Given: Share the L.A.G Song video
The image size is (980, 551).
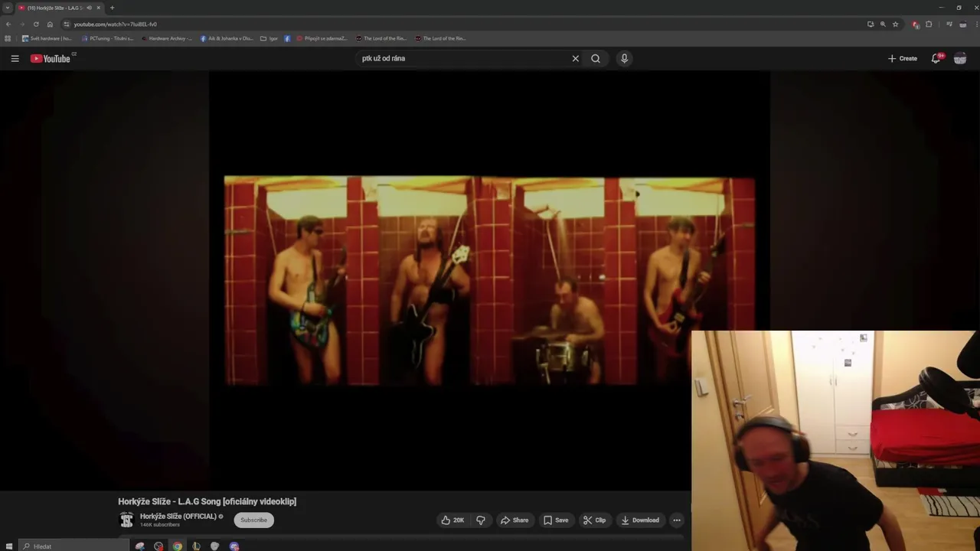Looking at the screenshot, I should coord(514,520).
